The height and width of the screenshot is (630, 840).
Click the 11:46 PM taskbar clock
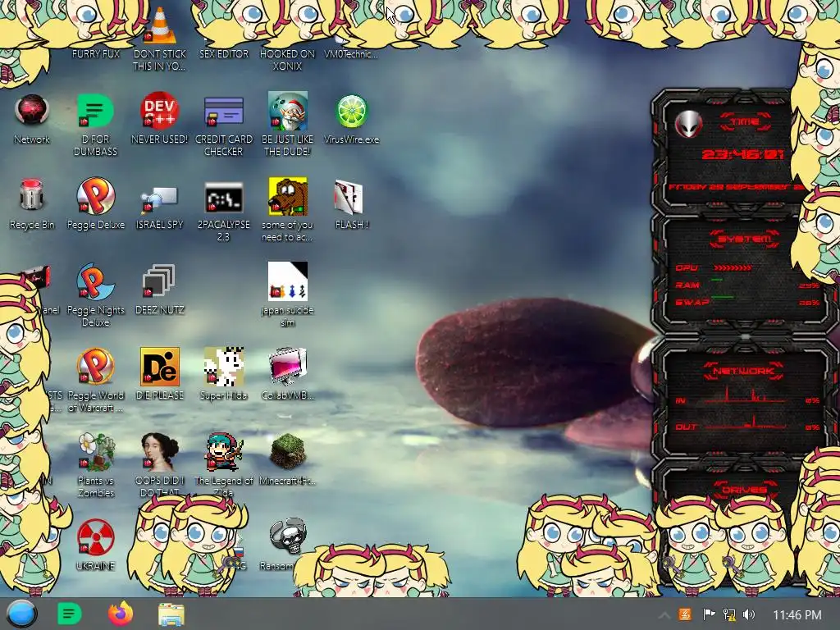(797, 615)
